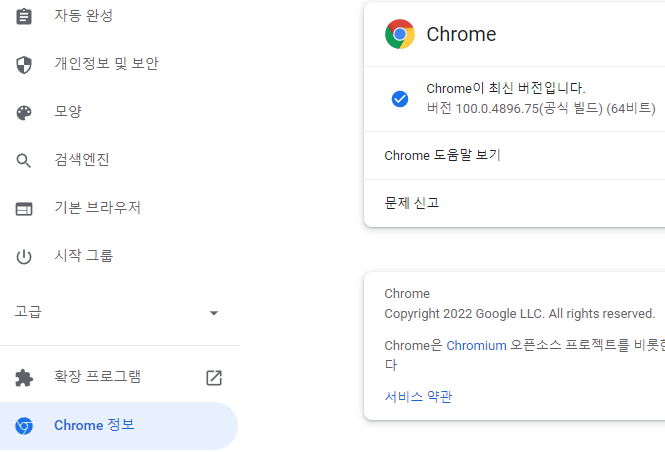Screen dimensions: 665x452
Task: Click the magnifier icon beside 검색엔진
Action: [x=24, y=161]
